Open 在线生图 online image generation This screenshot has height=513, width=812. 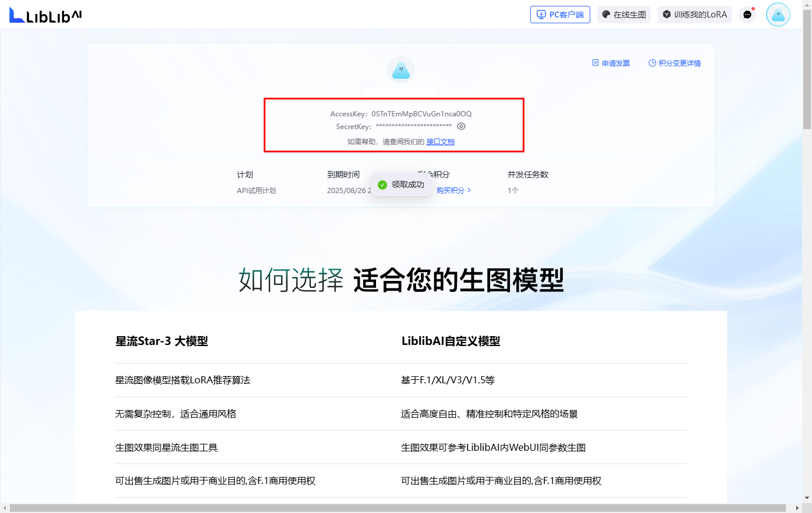(624, 15)
